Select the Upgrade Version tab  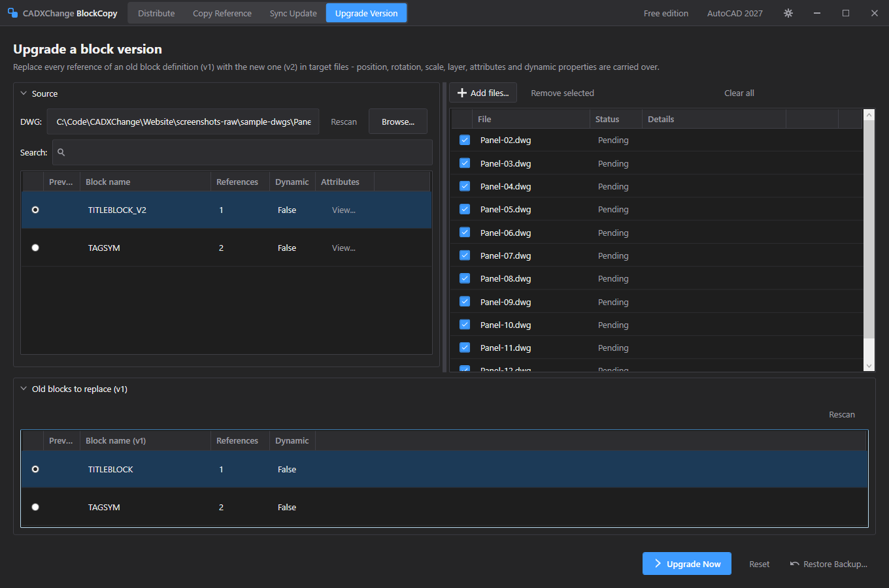[366, 13]
